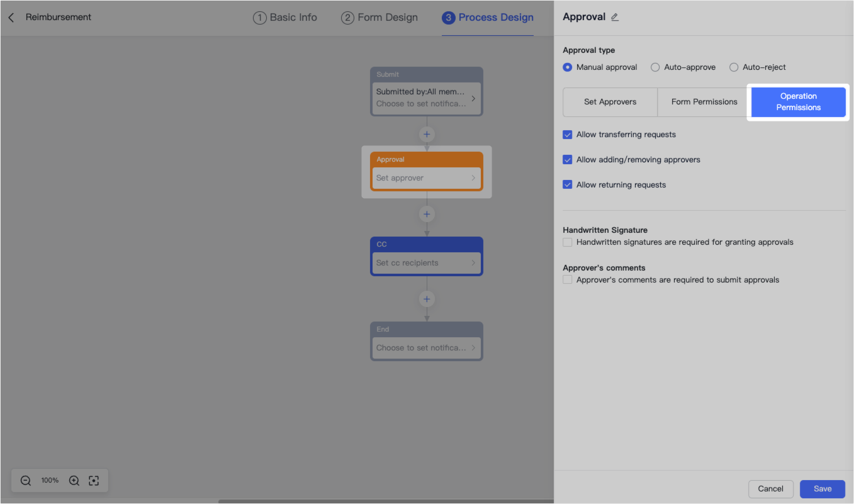This screenshot has width=854, height=504.
Task: Open the Set cc recipients chevron
Action: [x=473, y=263]
